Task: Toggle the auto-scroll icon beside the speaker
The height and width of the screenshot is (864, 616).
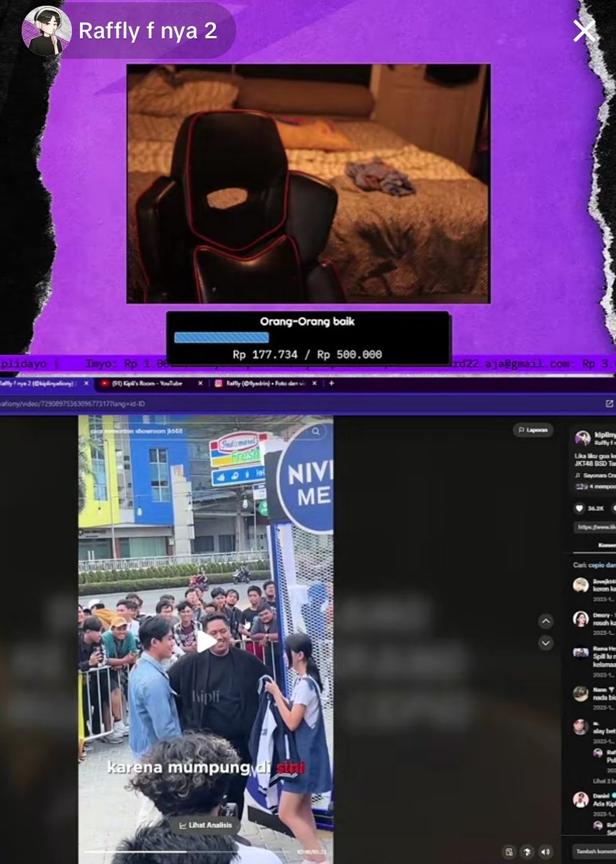Action: (x=527, y=852)
